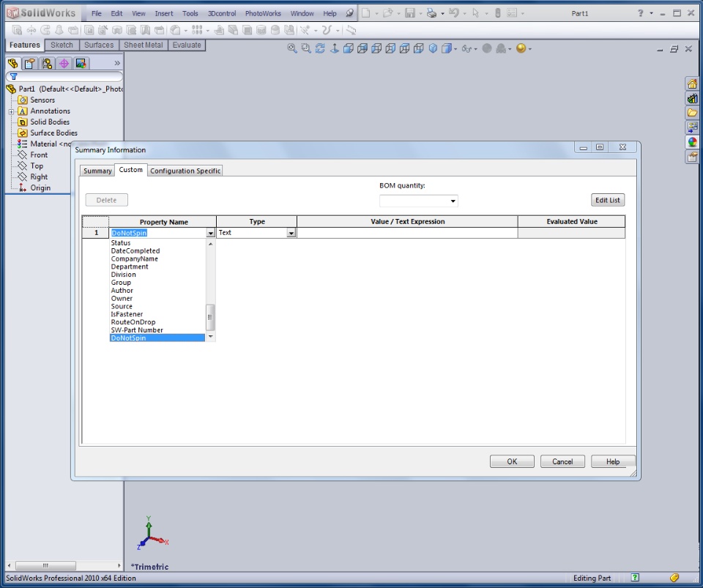Viewport: 703px width, 588px height.
Task: Click the property list scrollbar thumb
Action: 210,317
